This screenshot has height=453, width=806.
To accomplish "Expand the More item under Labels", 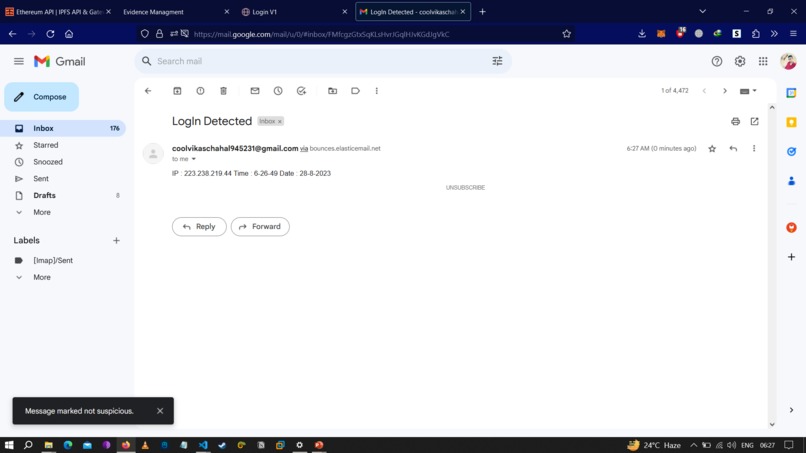I will coord(42,277).
